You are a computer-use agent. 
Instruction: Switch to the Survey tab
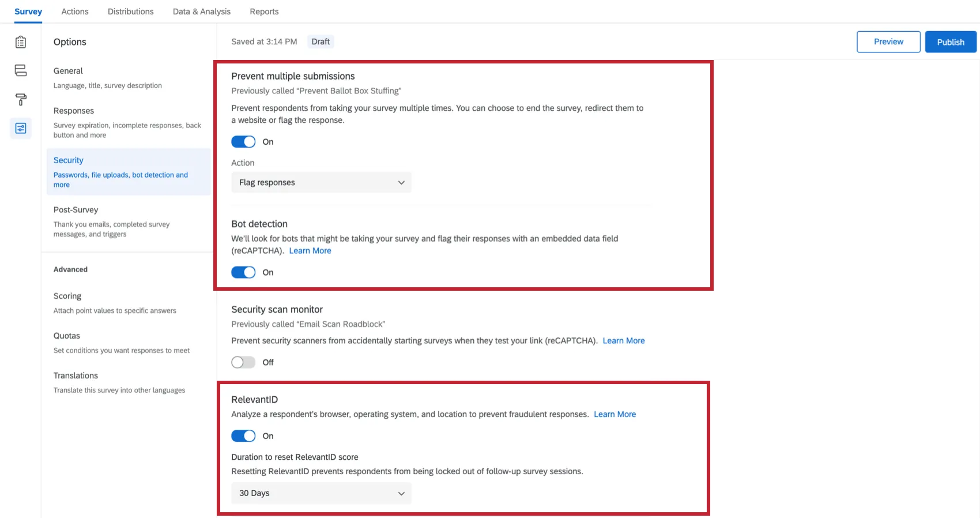tap(28, 12)
